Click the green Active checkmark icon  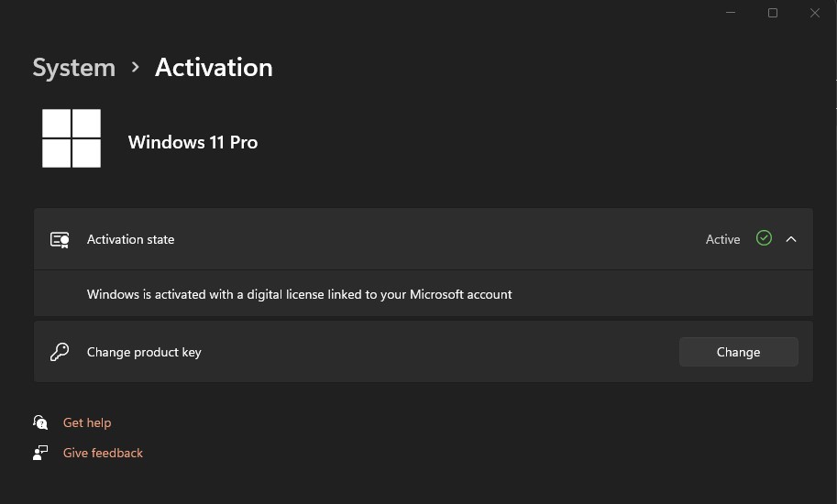point(764,238)
